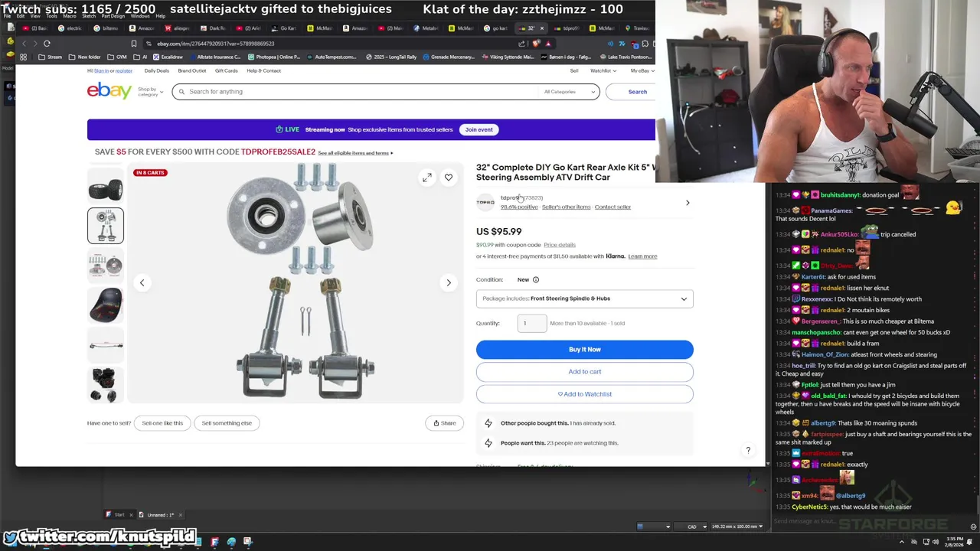Expand product image to full view
Image resolution: width=980 pixels, height=551 pixels.
tap(427, 178)
